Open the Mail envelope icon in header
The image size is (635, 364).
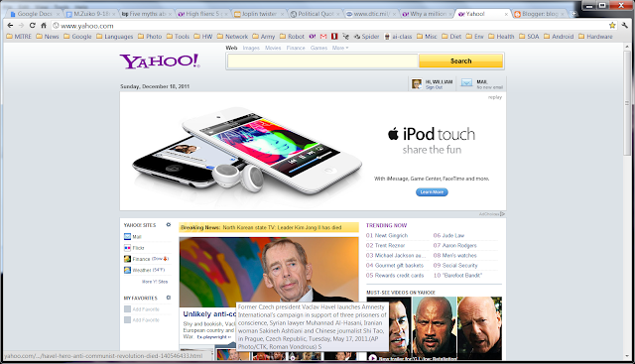pos(466,83)
